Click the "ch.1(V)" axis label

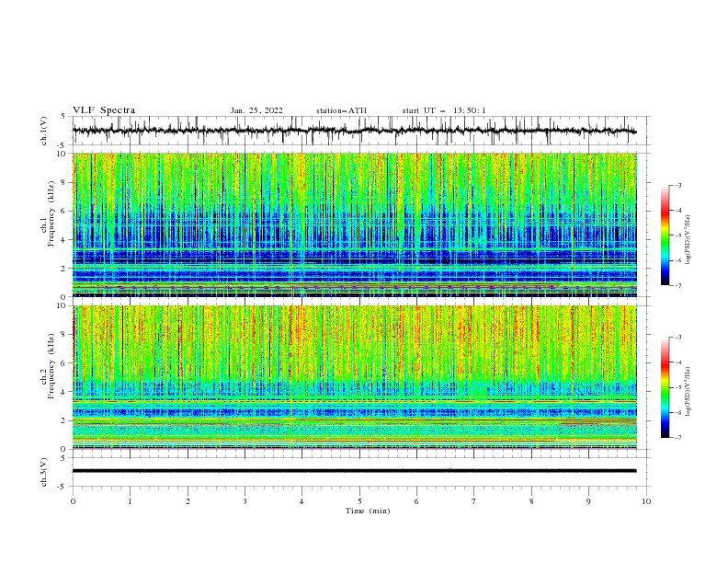pyautogui.click(x=43, y=131)
